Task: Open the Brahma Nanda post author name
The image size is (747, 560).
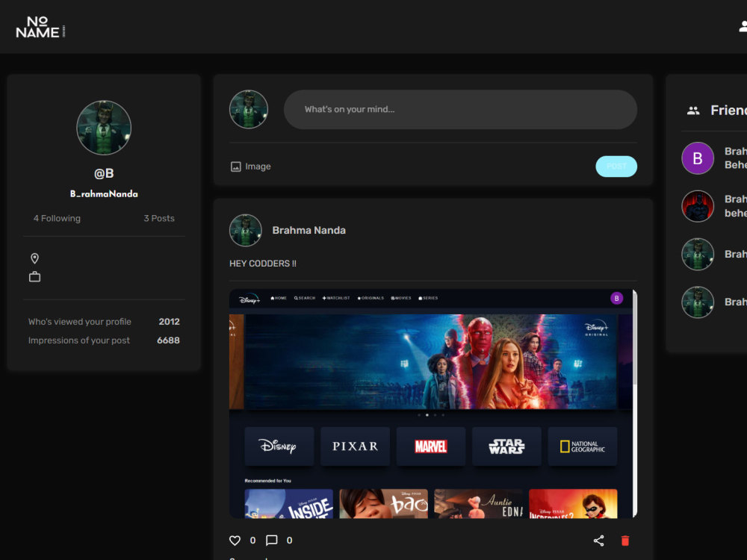Action: pyautogui.click(x=309, y=231)
